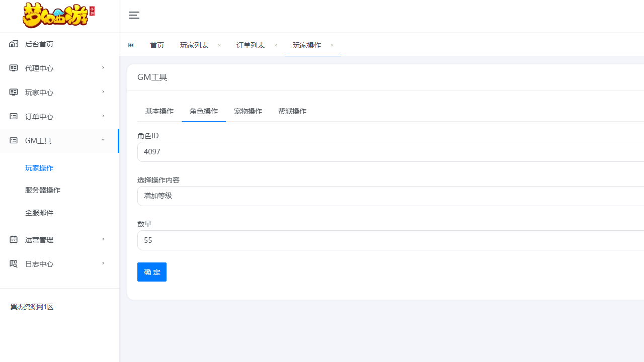Screen dimensions: 644x362
Task: Expand the 代理中心 chevron
Action: [103, 68]
